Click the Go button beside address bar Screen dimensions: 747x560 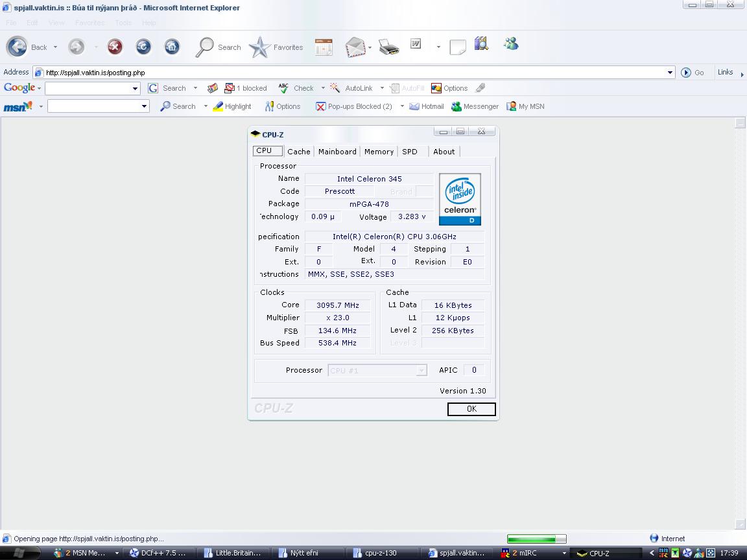(693, 73)
